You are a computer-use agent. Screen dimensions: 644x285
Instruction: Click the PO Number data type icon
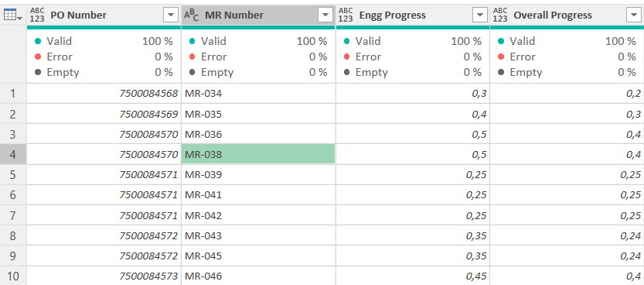point(37,15)
